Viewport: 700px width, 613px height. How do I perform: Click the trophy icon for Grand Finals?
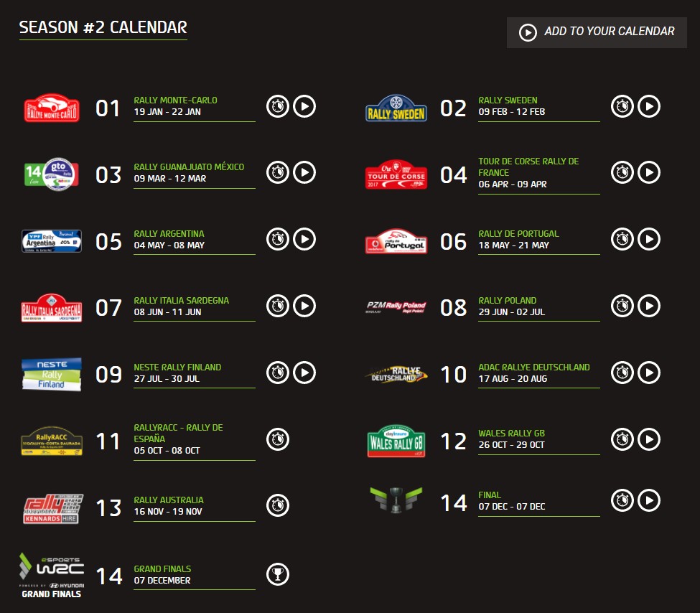[278, 574]
